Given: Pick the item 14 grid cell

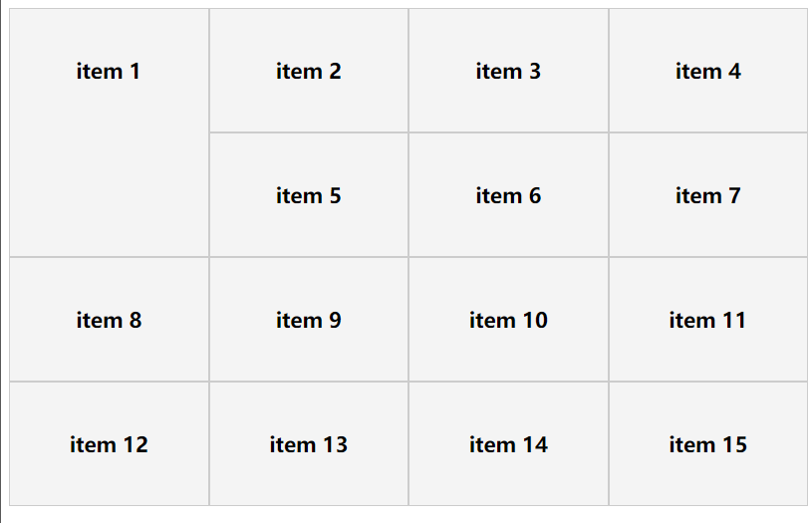Looking at the screenshot, I should tap(508, 444).
